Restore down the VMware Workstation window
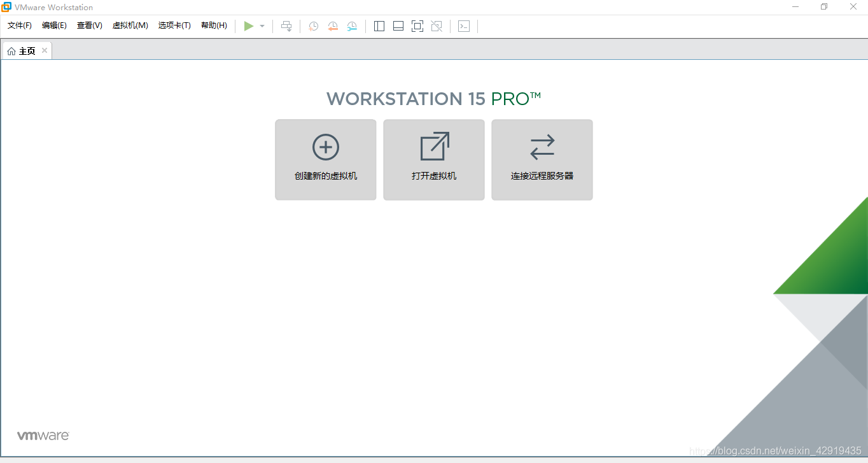This screenshot has height=463, width=868. (824, 7)
